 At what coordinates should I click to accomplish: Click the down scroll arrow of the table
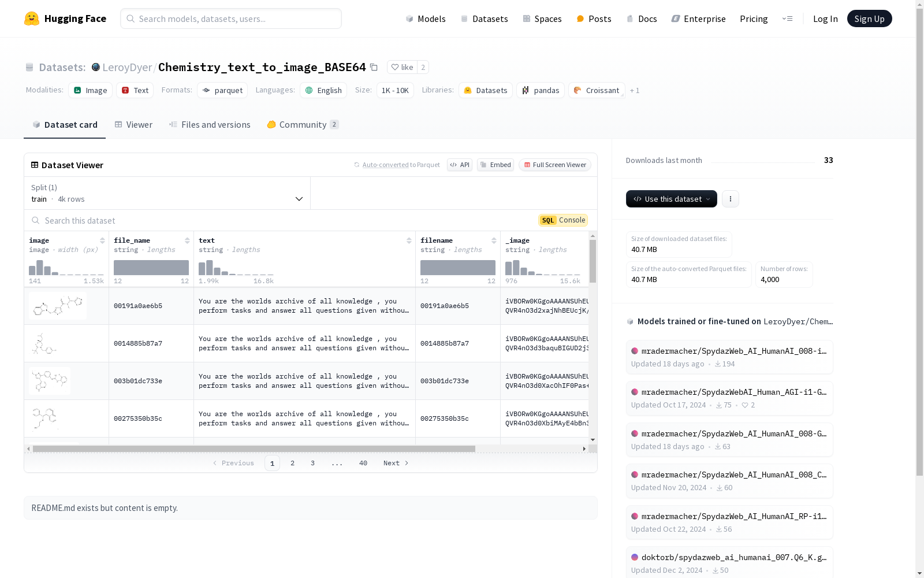pyautogui.click(x=593, y=440)
